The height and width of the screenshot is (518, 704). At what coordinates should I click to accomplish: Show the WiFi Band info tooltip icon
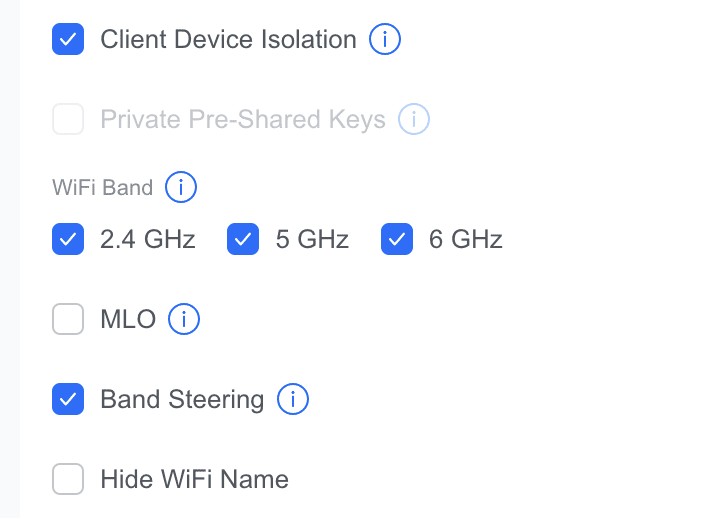pyautogui.click(x=181, y=187)
